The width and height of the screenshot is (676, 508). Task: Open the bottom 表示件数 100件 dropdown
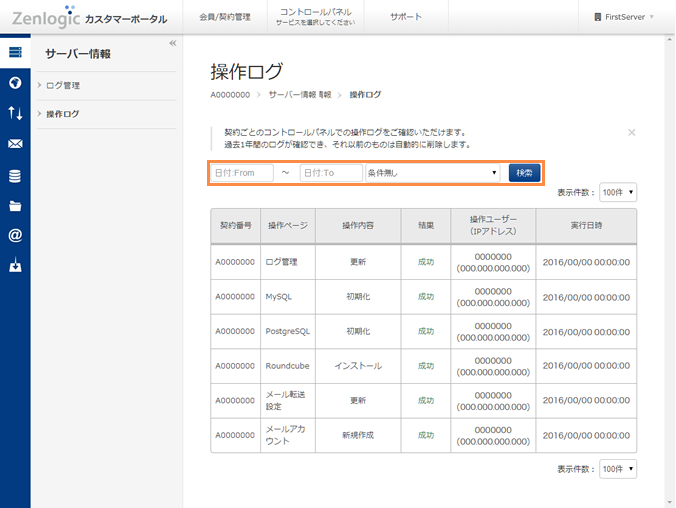(617, 468)
